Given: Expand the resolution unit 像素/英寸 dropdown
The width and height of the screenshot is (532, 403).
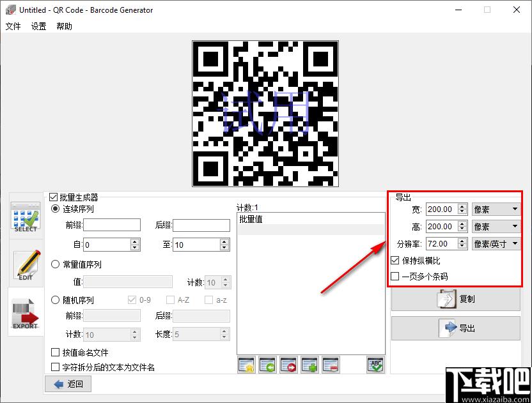Looking at the screenshot, I should [496, 243].
